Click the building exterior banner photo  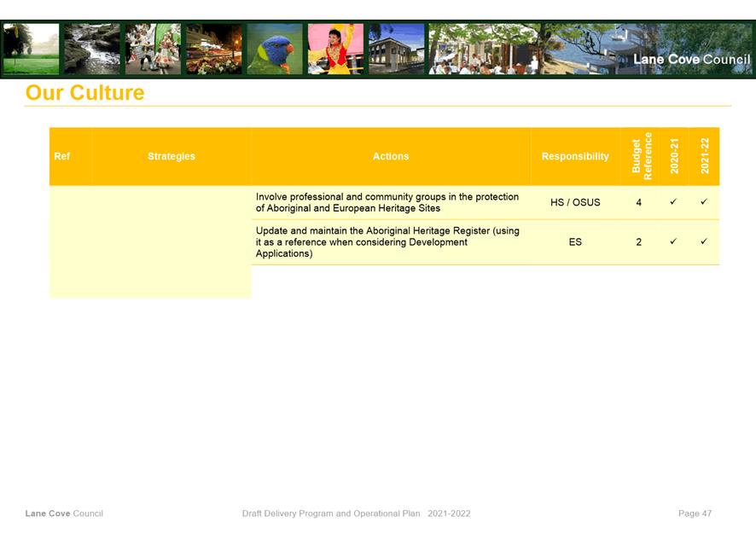click(396, 49)
